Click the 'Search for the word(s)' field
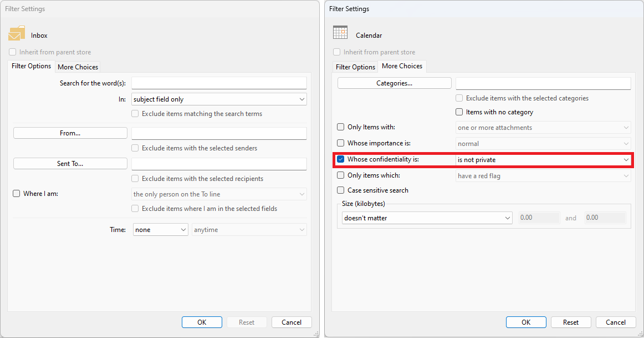 pyautogui.click(x=219, y=83)
